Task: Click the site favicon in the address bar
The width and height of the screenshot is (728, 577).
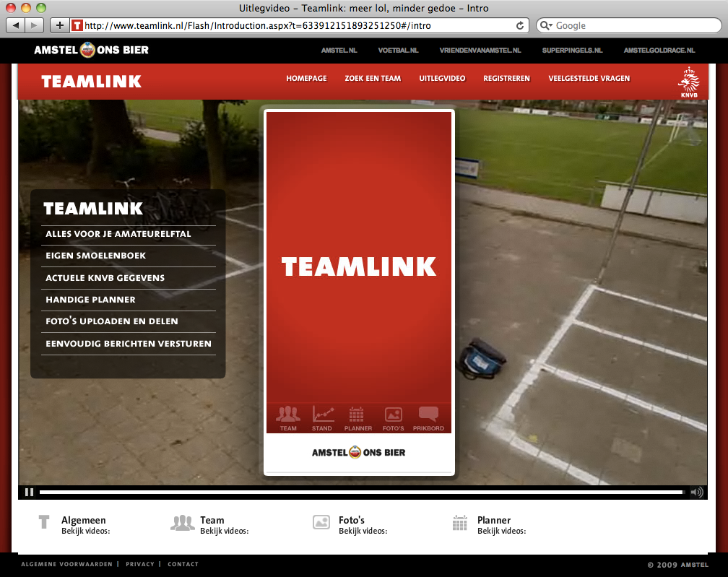Action: tap(77, 25)
